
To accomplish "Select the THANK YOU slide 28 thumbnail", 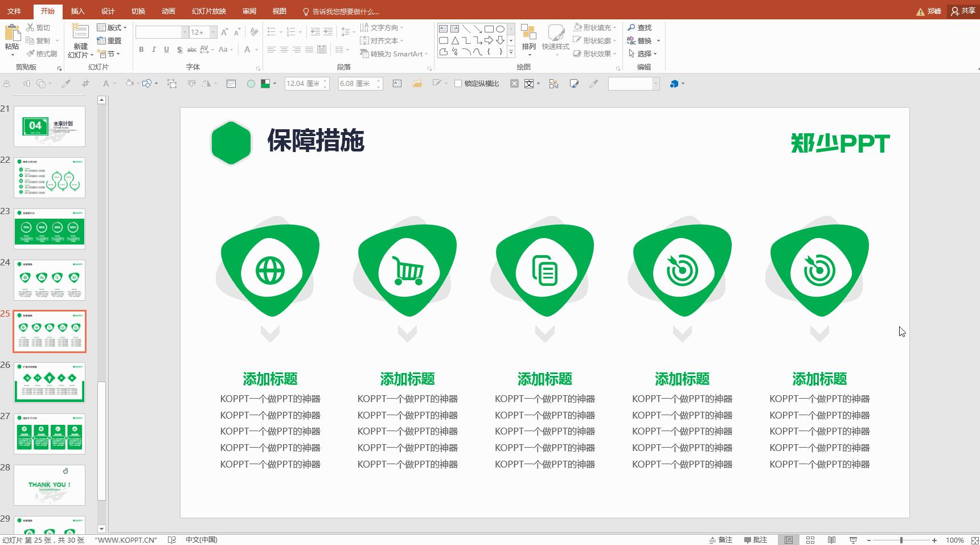I will coord(50,485).
